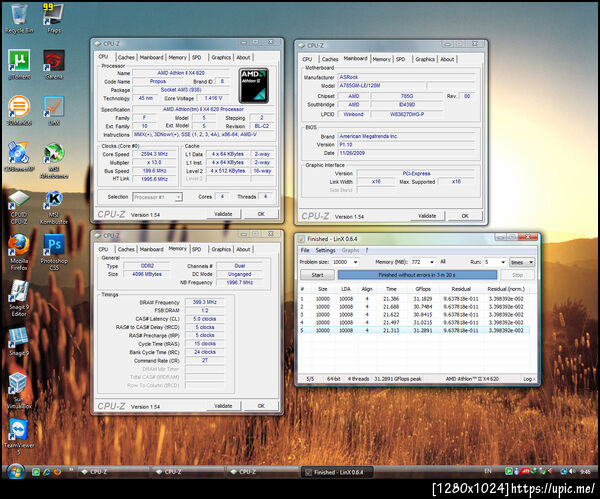Click the AMD Athlon II logo in CPU-Z
Viewport: 600px width, 499px height.
[x=254, y=85]
